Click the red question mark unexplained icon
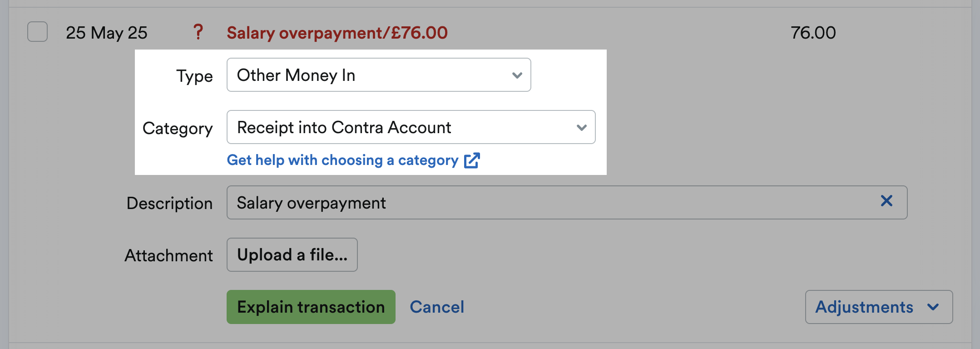Viewport: 980px width, 349px height. coord(198,32)
